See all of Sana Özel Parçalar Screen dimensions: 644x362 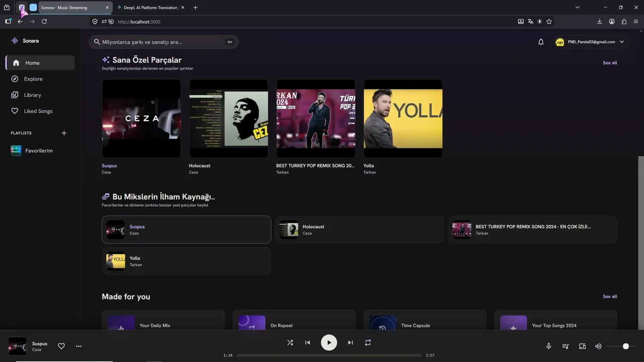610,63
